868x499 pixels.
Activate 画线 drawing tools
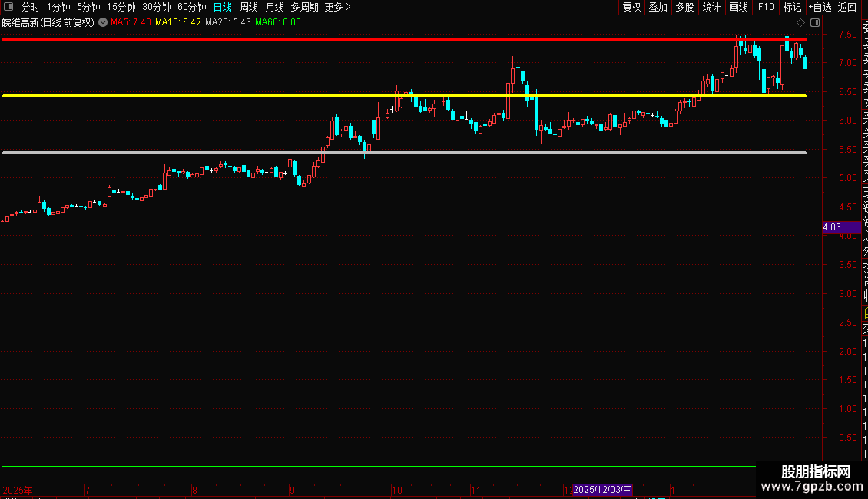(x=738, y=7)
